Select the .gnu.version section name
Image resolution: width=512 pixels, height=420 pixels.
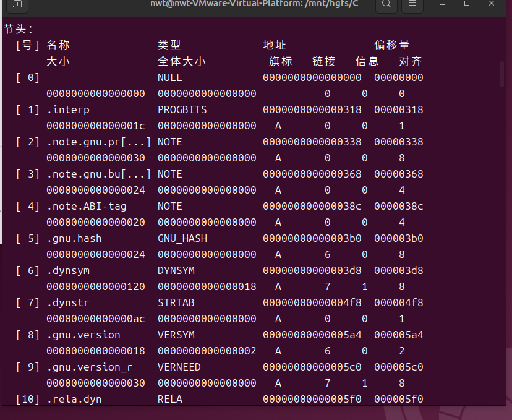[83, 335]
